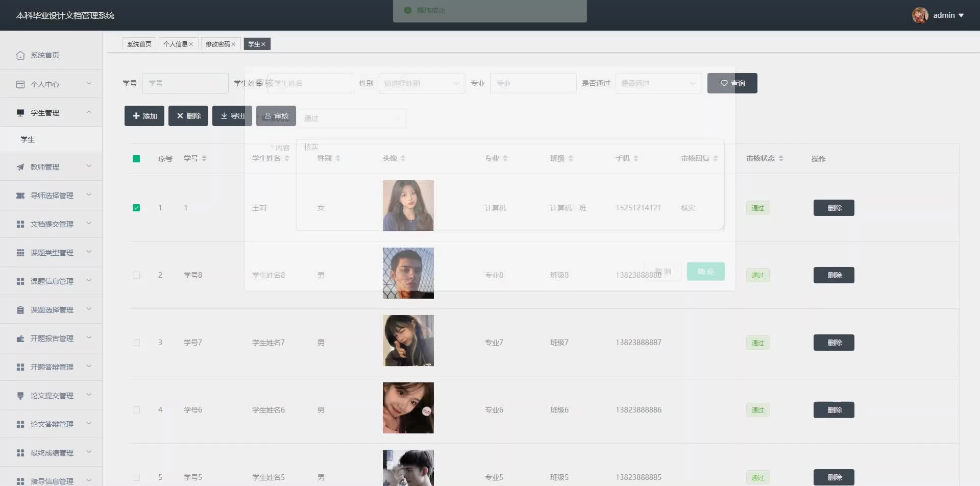Open the 性别 select dropdown
Image resolution: width=980 pixels, height=486 pixels.
click(x=422, y=83)
